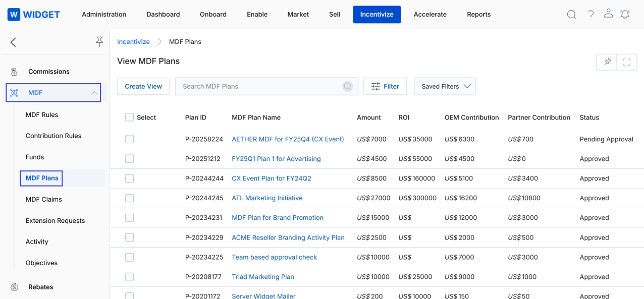Open the notifications bell icon
Image resolution: width=644 pixels, height=299 pixels.
tap(625, 14)
